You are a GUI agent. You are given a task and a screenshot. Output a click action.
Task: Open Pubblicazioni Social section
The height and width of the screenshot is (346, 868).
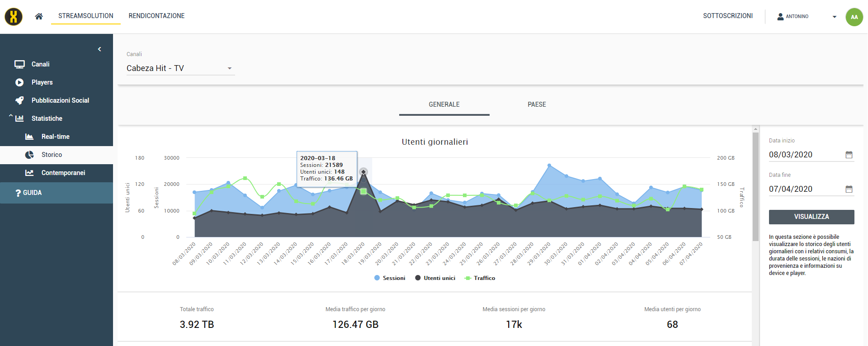pyautogui.click(x=60, y=100)
